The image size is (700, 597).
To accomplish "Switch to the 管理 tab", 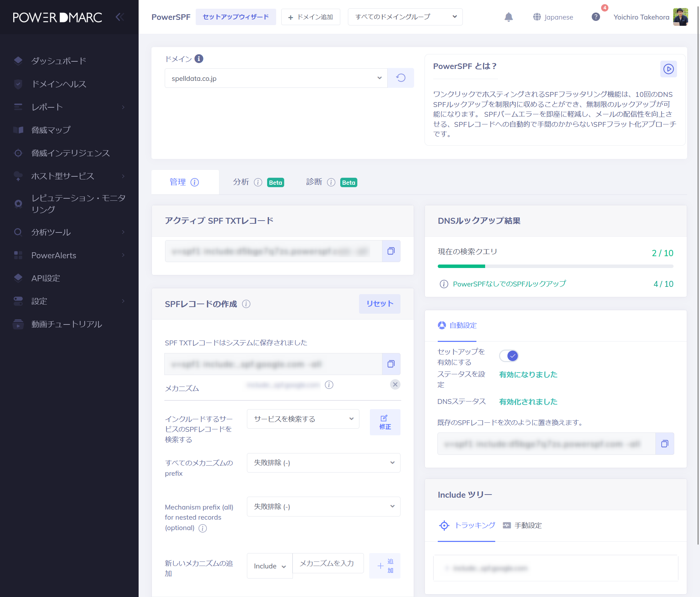I will (x=185, y=182).
